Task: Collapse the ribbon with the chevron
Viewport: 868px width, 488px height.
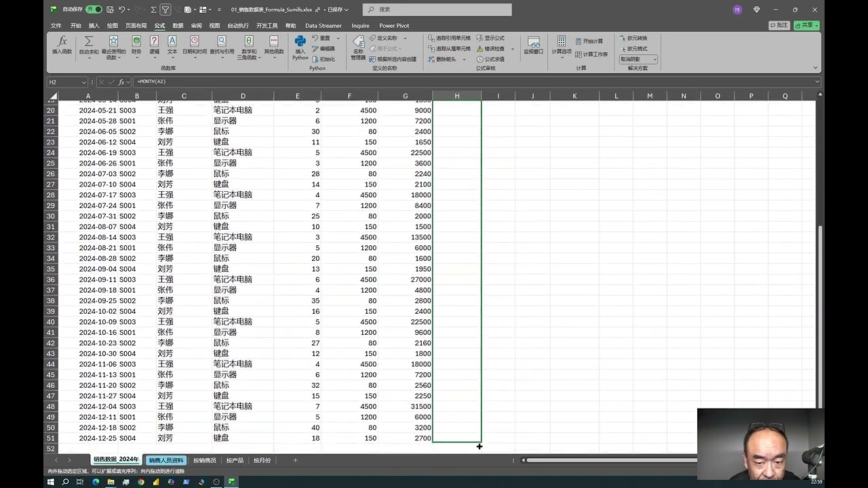Action: (816, 68)
